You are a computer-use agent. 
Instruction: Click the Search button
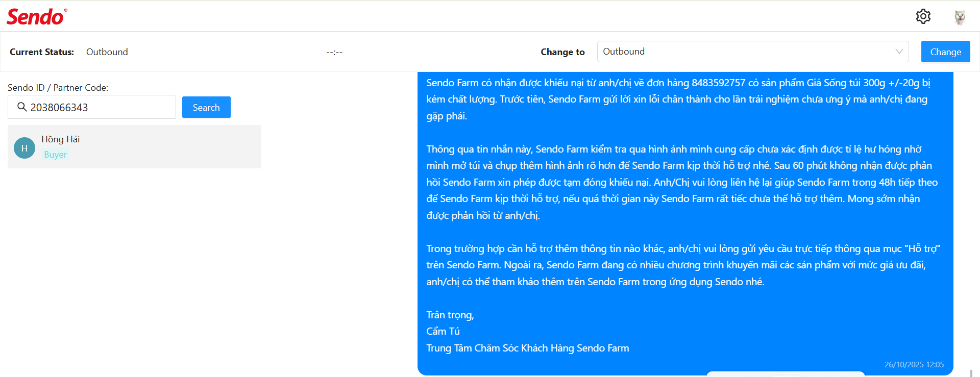[x=206, y=107]
